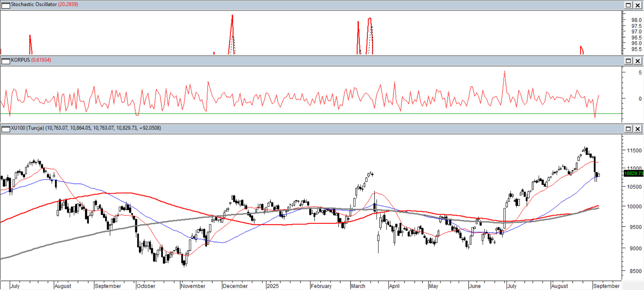Close the XU100 price chart panel
The height and width of the screenshot is (290, 644).
coord(638,129)
